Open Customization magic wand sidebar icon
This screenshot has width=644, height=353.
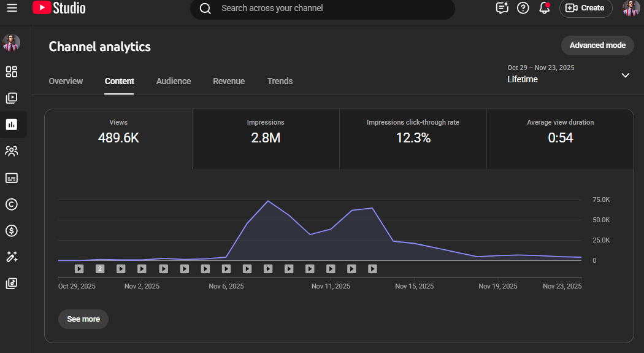(x=12, y=257)
